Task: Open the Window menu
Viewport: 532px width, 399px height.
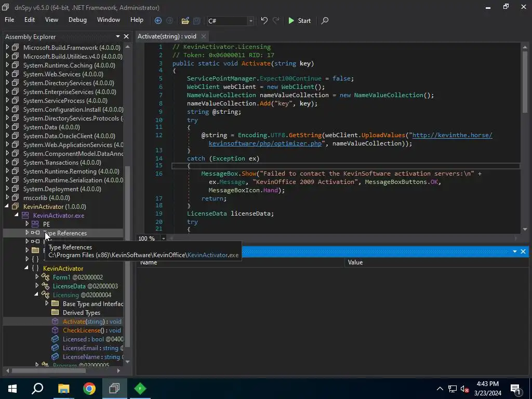Action: 109,20
